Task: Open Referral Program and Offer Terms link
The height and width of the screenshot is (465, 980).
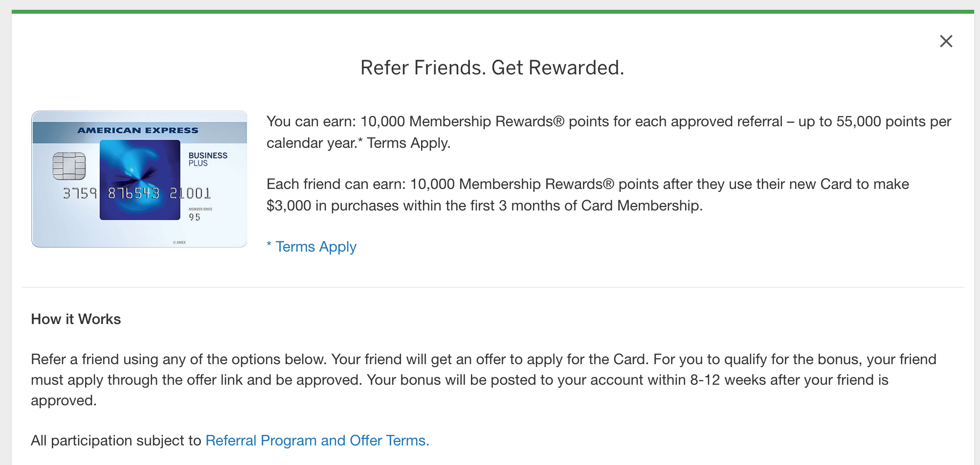Action: tap(317, 441)
